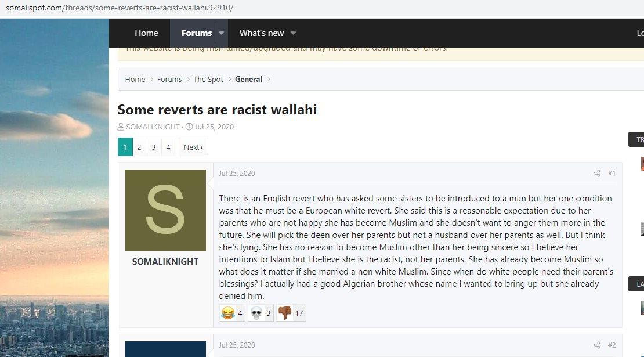644x357 pixels.
Task: Select page 1 of the thread
Action: click(125, 147)
